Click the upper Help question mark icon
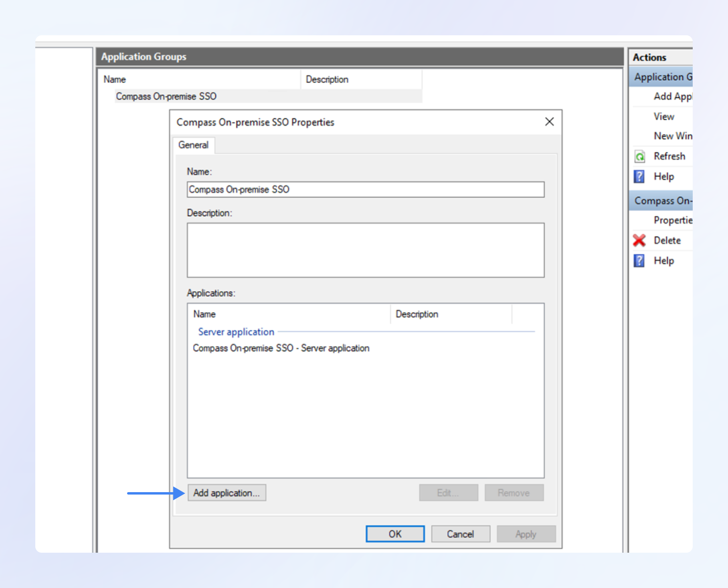The height and width of the screenshot is (588, 728). (x=639, y=176)
